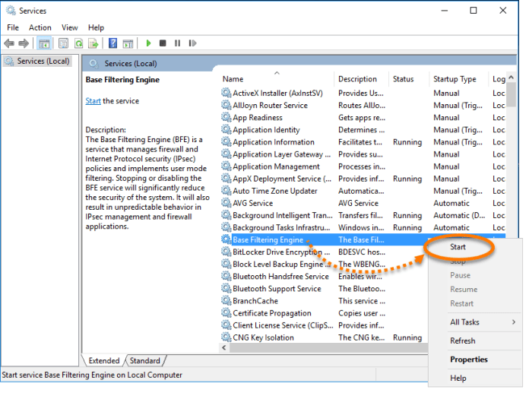Stop service with toolbar square icon
532x393 pixels.
tap(163, 43)
